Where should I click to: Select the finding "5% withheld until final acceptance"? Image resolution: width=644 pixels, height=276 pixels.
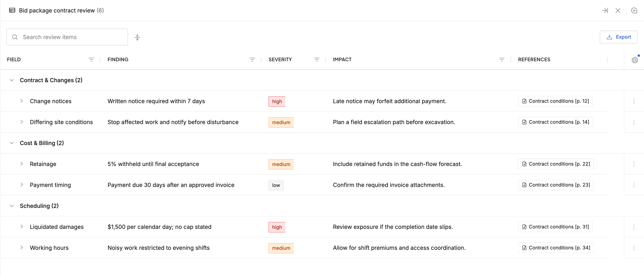153,164
